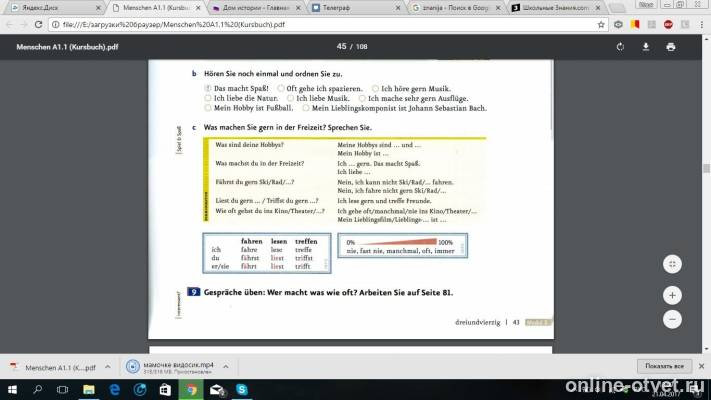Switch to the Дом истории tab
Image resolution: width=711 pixels, height=400 pixels.
[x=256, y=8]
